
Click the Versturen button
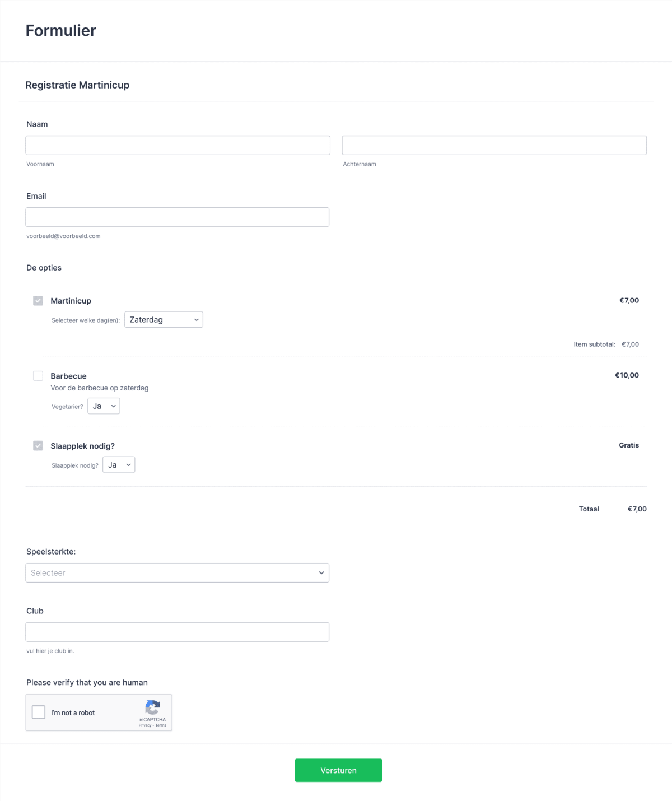[338, 770]
